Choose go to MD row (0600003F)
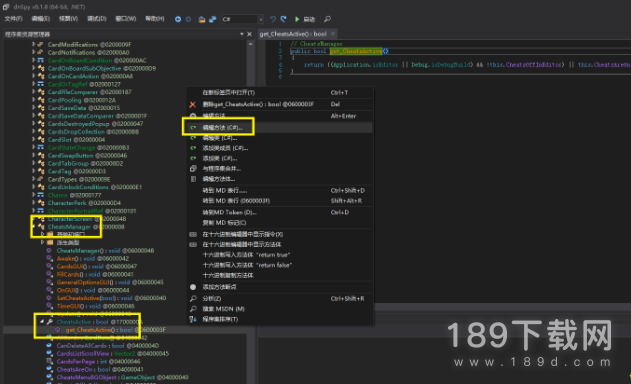 tap(280, 201)
